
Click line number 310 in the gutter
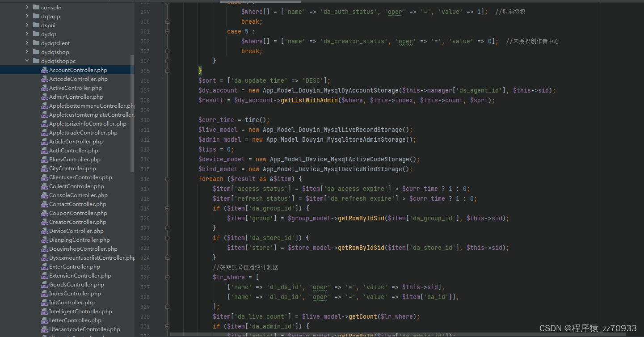coord(144,120)
